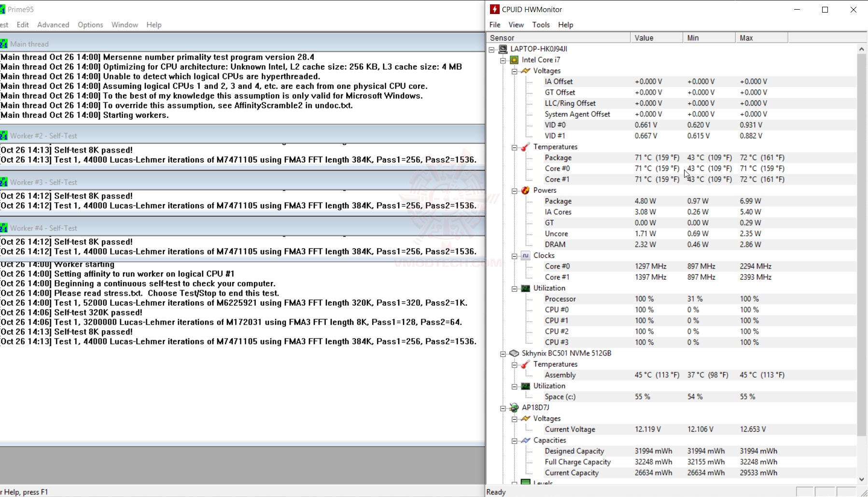Screen dimensions: 868x497
Task: Collapse the Skhynix Temperatures group
Action: coord(515,365)
